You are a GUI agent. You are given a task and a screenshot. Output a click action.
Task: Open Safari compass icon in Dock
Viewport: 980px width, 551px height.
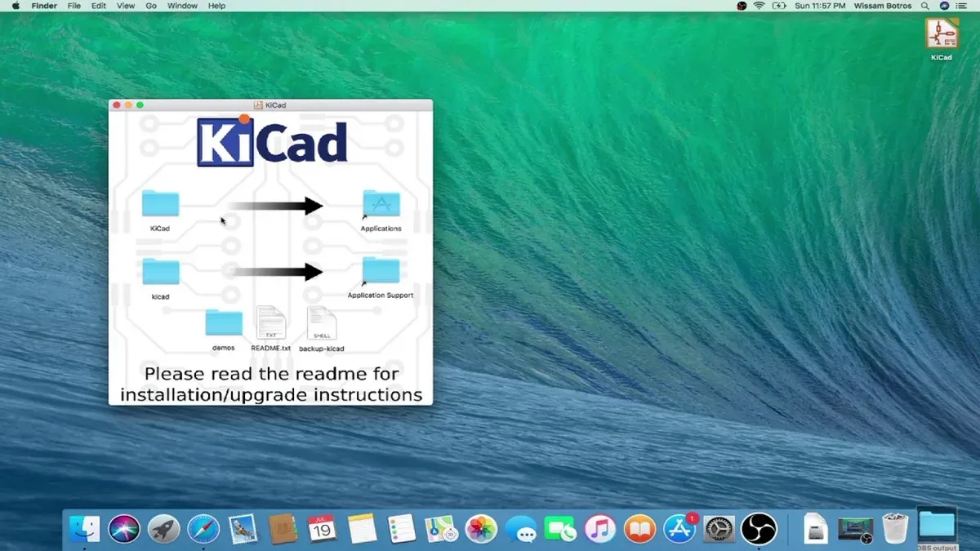click(203, 529)
